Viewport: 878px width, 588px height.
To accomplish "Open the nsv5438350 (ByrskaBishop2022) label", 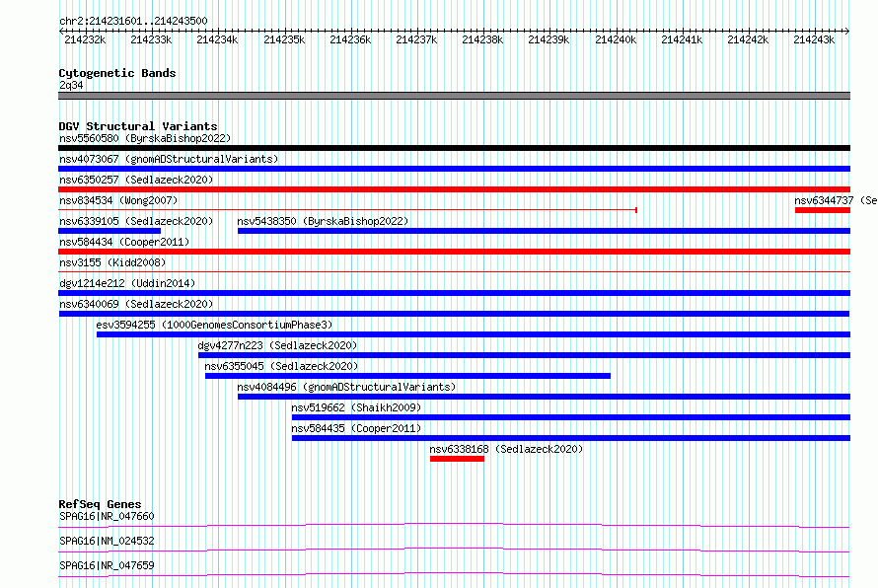I will 323,221.
